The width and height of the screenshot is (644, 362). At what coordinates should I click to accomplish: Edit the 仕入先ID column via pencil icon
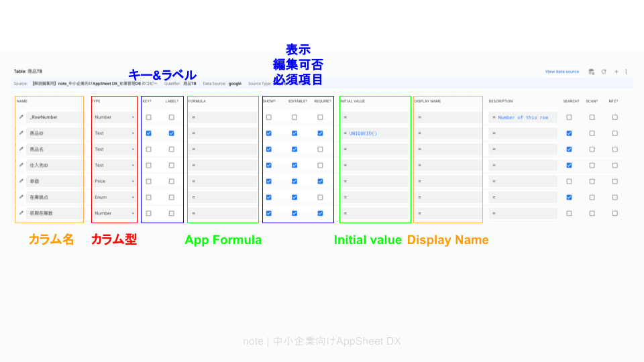[x=21, y=165]
